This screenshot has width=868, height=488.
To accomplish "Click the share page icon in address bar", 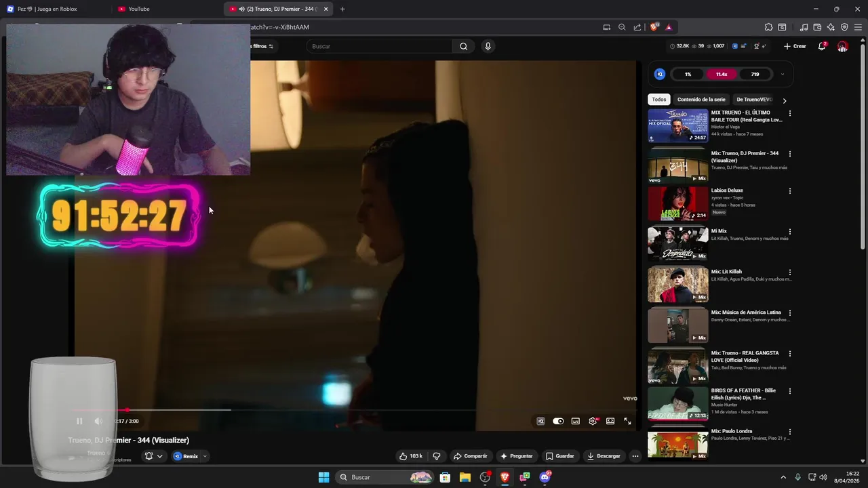I will tap(637, 27).
